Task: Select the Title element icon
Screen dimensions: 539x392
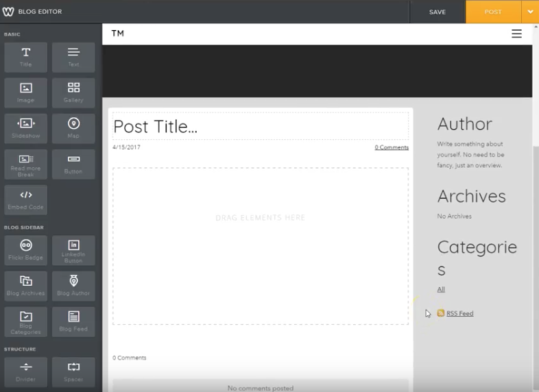Action: 26,57
